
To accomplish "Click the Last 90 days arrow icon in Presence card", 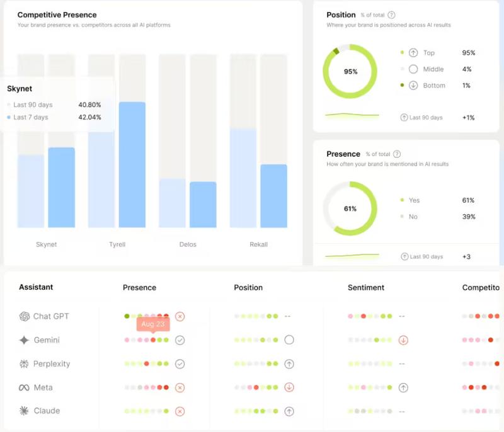I will (404, 257).
